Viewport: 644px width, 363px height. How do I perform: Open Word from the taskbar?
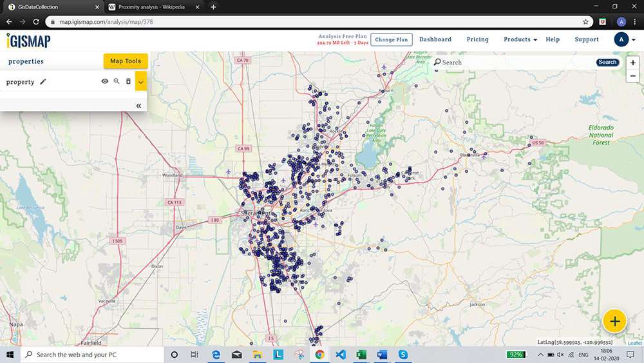(382, 355)
